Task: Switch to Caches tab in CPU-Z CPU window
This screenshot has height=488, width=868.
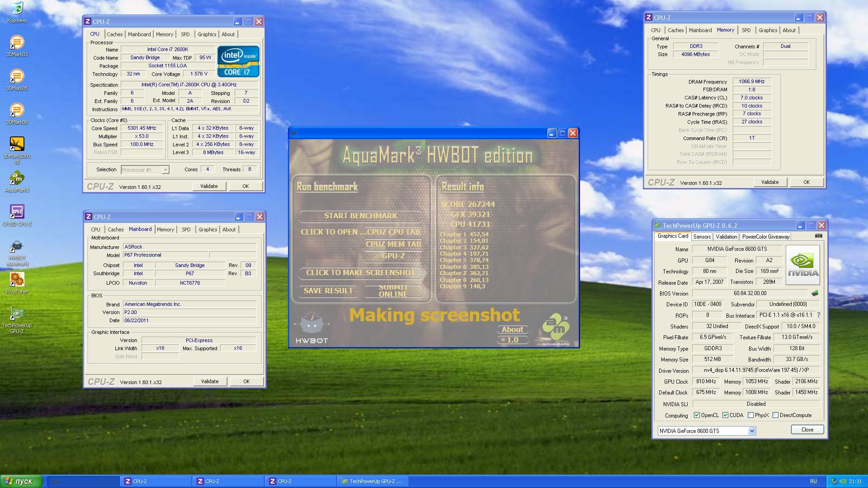Action: point(114,34)
